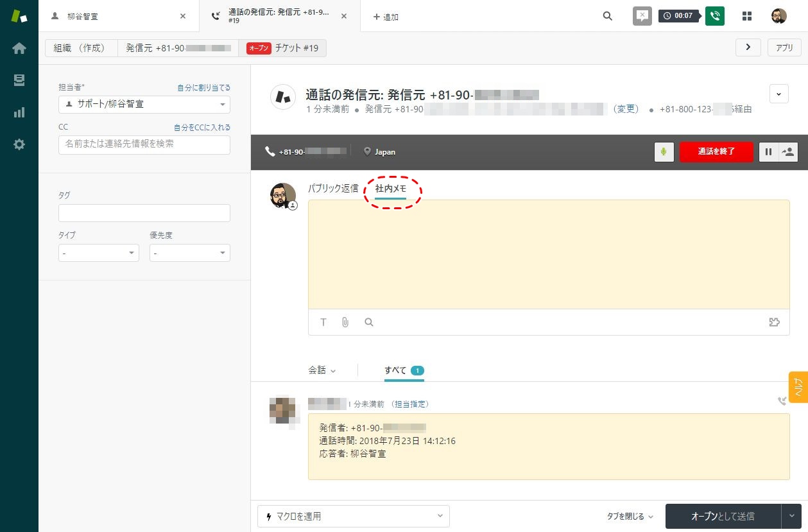Image resolution: width=808 pixels, height=532 pixels.
Task: Open the マクロを適用 dropdown
Action: click(x=354, y=516)
